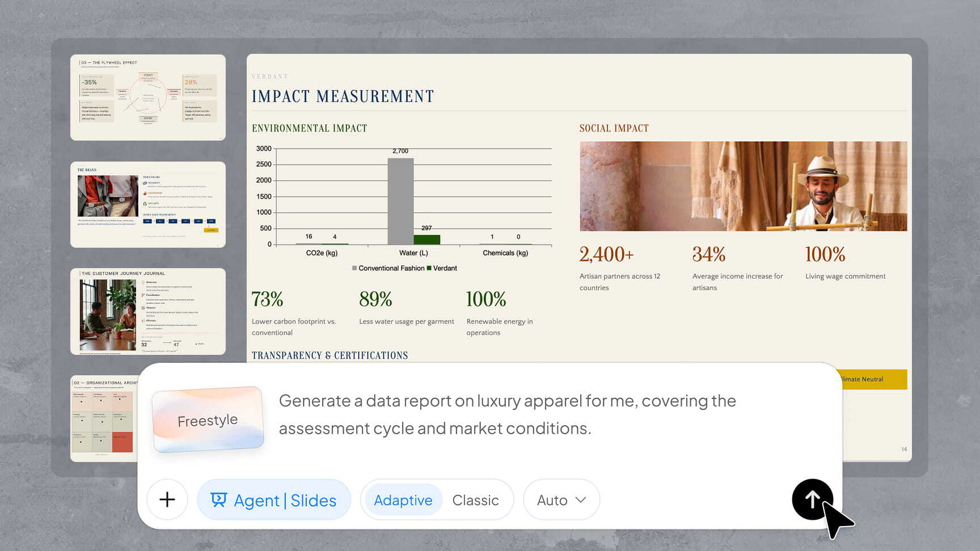Expand the chevron next to Auto
The height and width of the screenshot is (551, 980).
click(581, 500)
